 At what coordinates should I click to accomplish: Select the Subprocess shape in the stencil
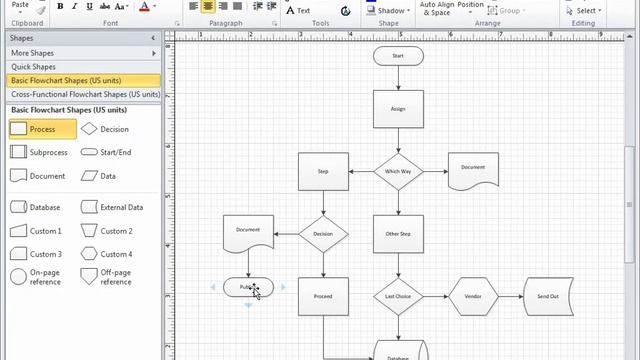(39, 152)
